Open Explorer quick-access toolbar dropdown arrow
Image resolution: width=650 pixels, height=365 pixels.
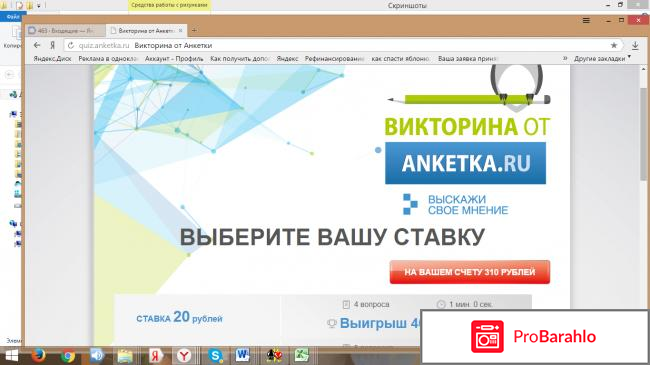(39, 6)
